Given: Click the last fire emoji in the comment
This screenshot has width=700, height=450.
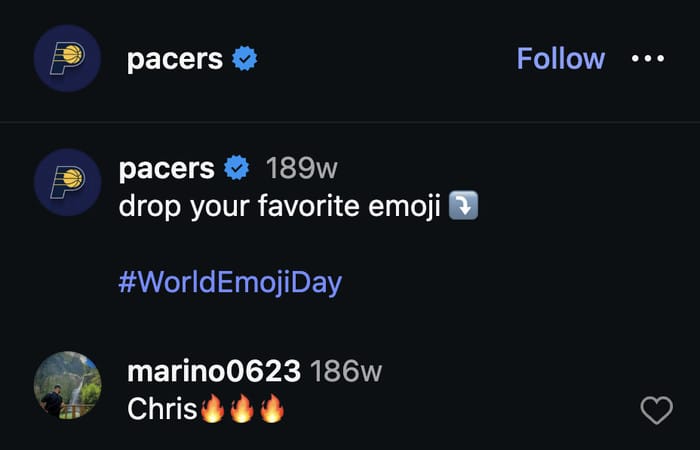Looking at the screenshot, I should click(x=271, y=409).
